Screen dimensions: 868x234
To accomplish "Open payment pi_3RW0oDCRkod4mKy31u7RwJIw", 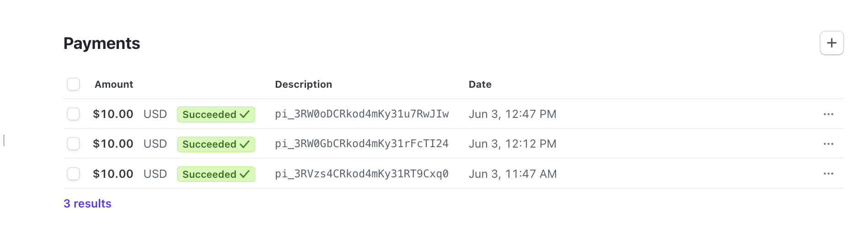I will click(x=361, y=114).
